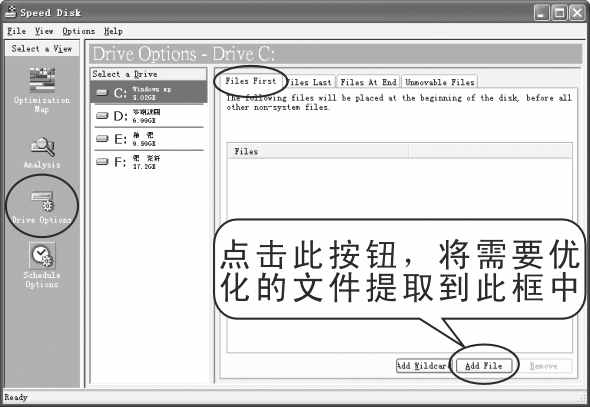Click the Add File button

[x=484, y=366]
